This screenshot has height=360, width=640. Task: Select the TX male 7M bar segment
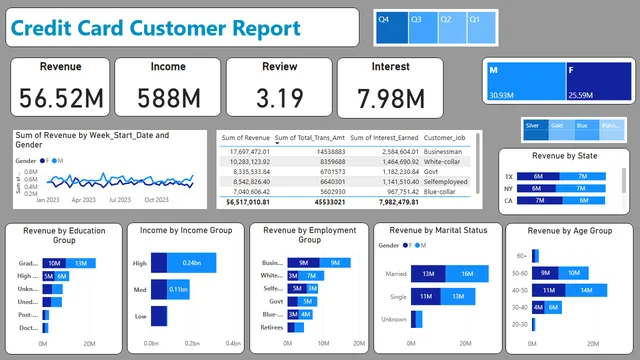[582, 176]
